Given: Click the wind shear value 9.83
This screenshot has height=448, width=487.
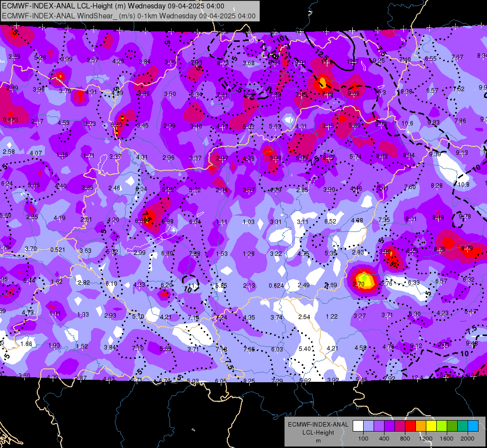Looking at the screenshot, I should click(x=433, y=122).
